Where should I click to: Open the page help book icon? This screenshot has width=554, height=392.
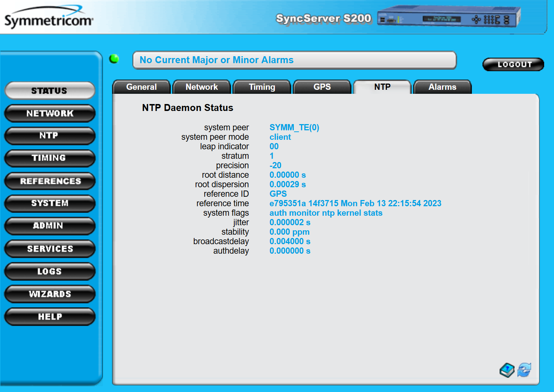507,370
